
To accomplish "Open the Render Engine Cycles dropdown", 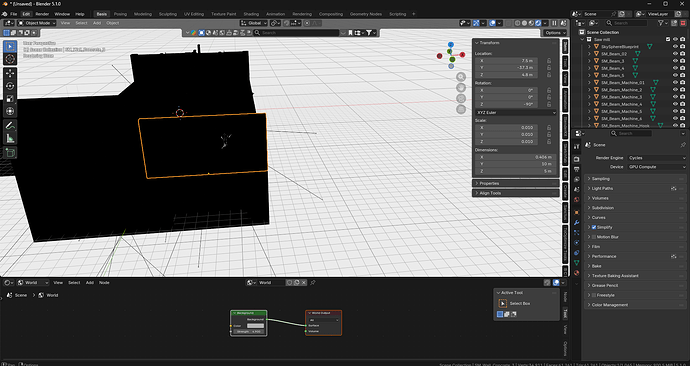I will (x=656, y=158).
